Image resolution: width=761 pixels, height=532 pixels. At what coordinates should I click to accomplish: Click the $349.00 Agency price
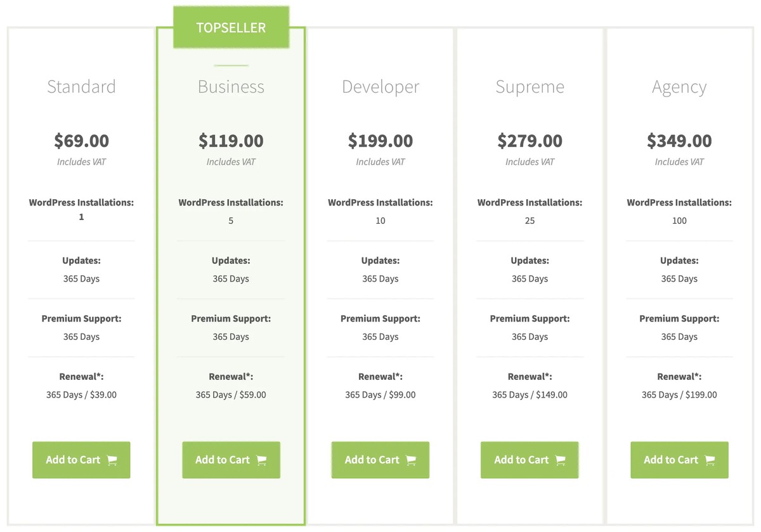coord(679,141)
